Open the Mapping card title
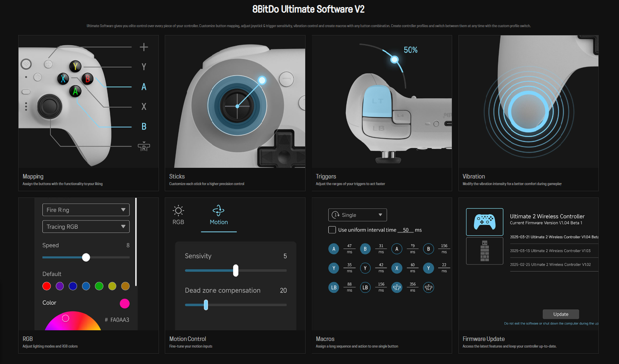Screen dimensions: 619x364 (33, 176)
